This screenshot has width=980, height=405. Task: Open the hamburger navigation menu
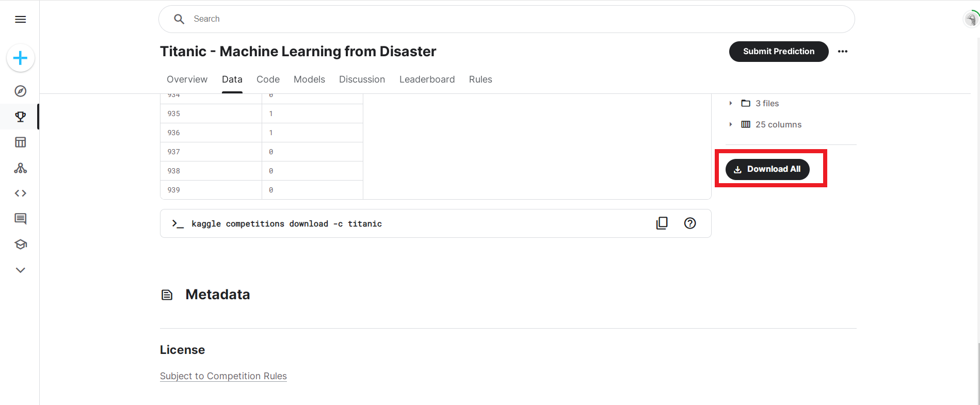click(x=21, y=20)
